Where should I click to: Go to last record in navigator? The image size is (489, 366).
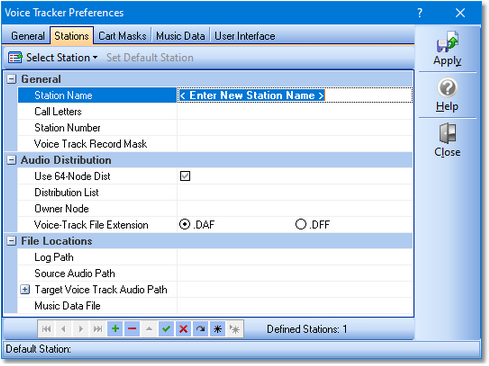click(x=98, y=329)
